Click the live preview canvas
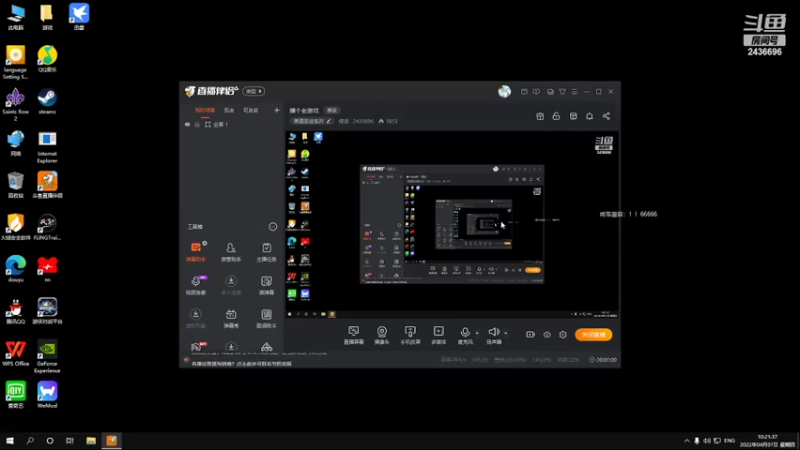The height and width of the screenshot is (450, 800). click(452, 224)
